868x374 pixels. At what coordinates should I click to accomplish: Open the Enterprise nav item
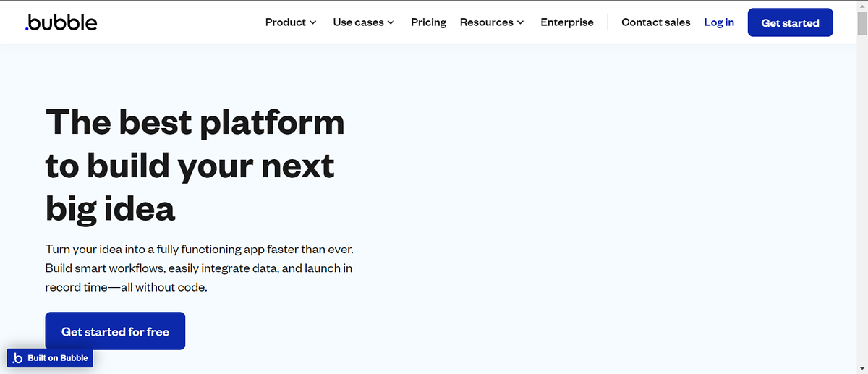566,22
